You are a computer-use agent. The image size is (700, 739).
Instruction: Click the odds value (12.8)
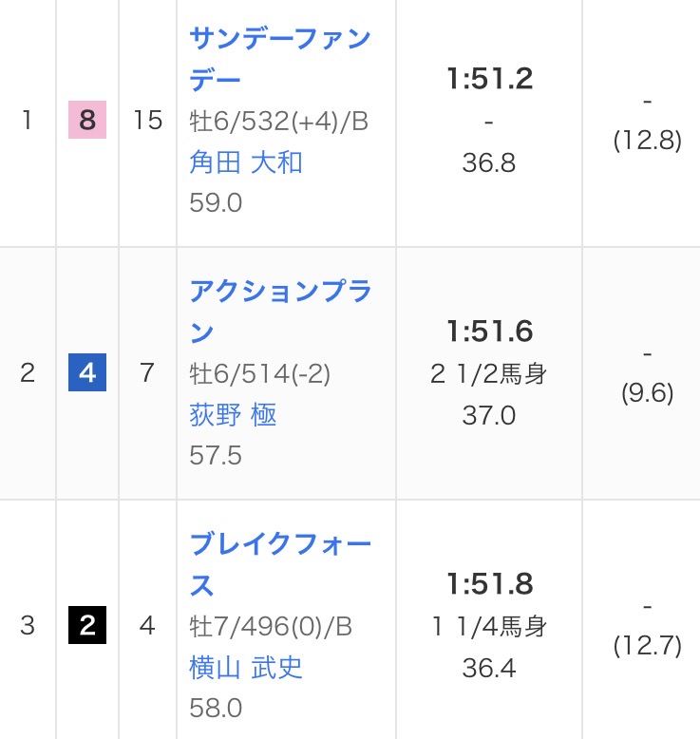(647, 141)
